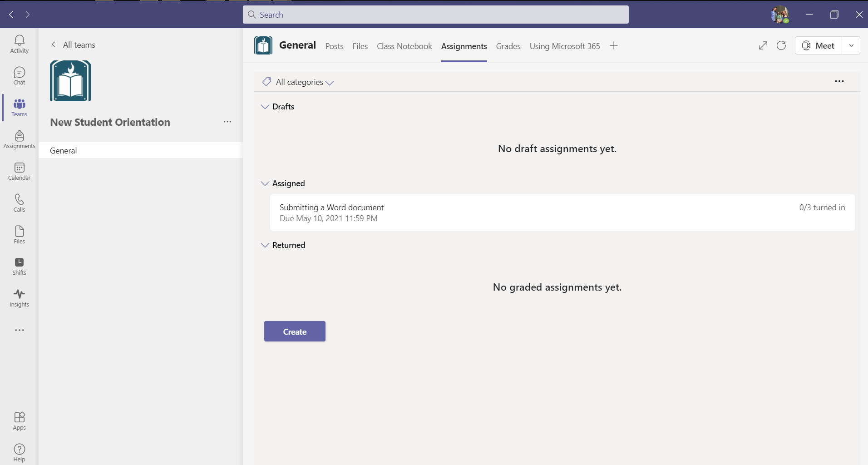Screen dimensions: 868x465
Task: Open assignments more options ellipsis
Action: click(x=839, y=81)
